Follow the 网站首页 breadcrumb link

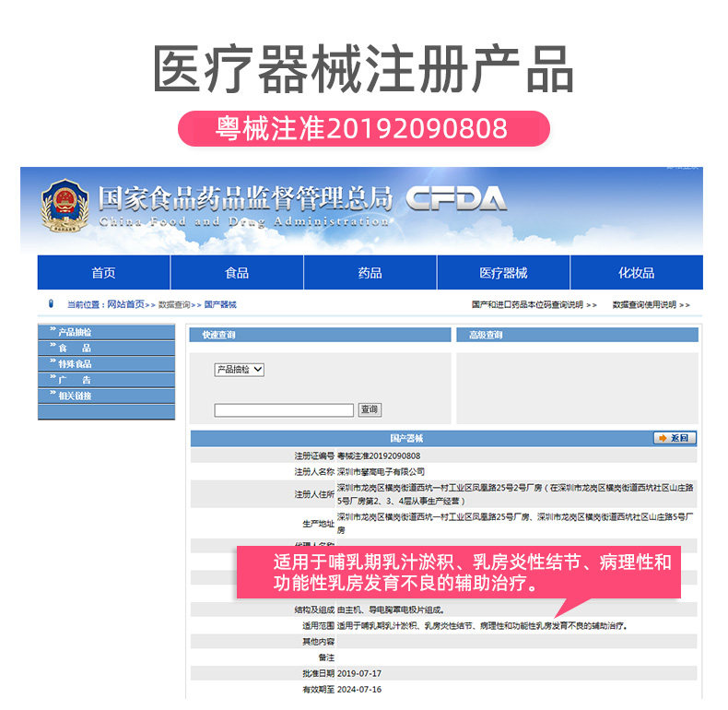[x=126, y=304]
